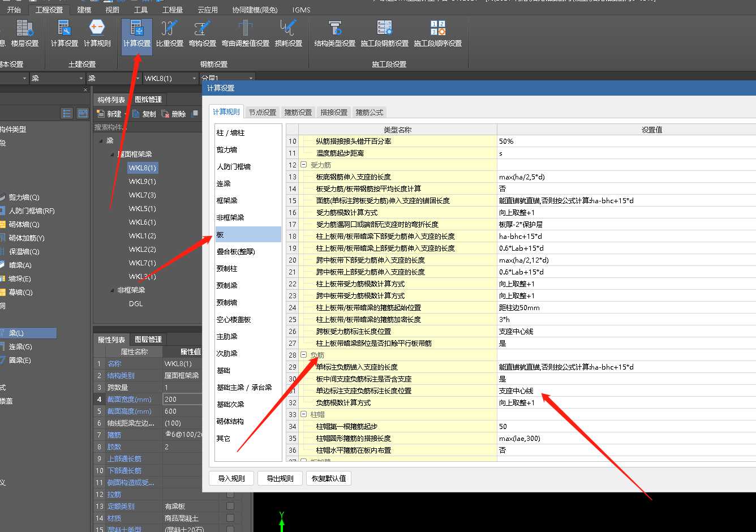Switch to 节点设置 tab
Screen dimensions: 756x532
(x=263, y=113)
